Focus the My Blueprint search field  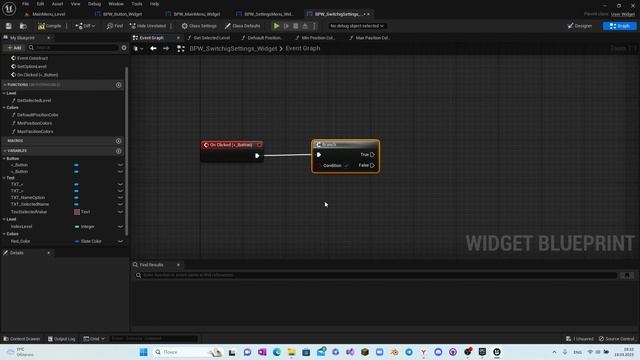(x=73, y=47)
